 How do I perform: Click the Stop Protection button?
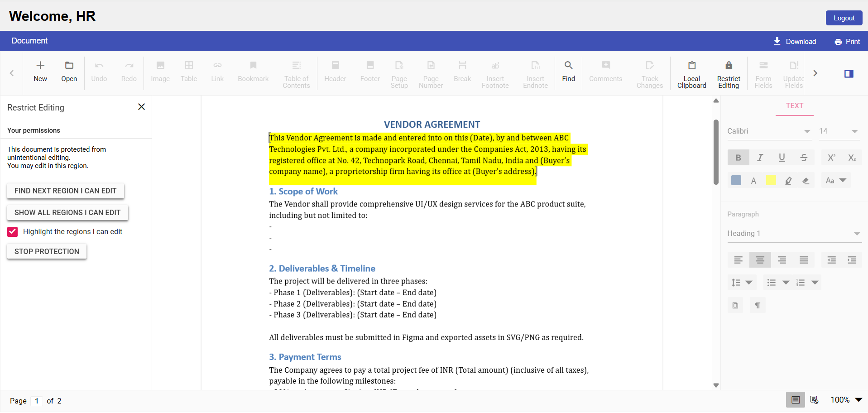[x=47, y=252]
